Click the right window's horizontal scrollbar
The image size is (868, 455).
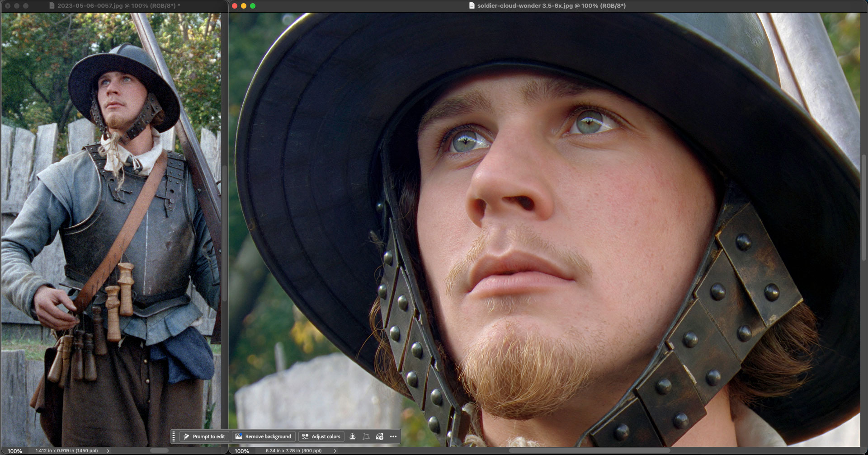[x=590, y=450]
